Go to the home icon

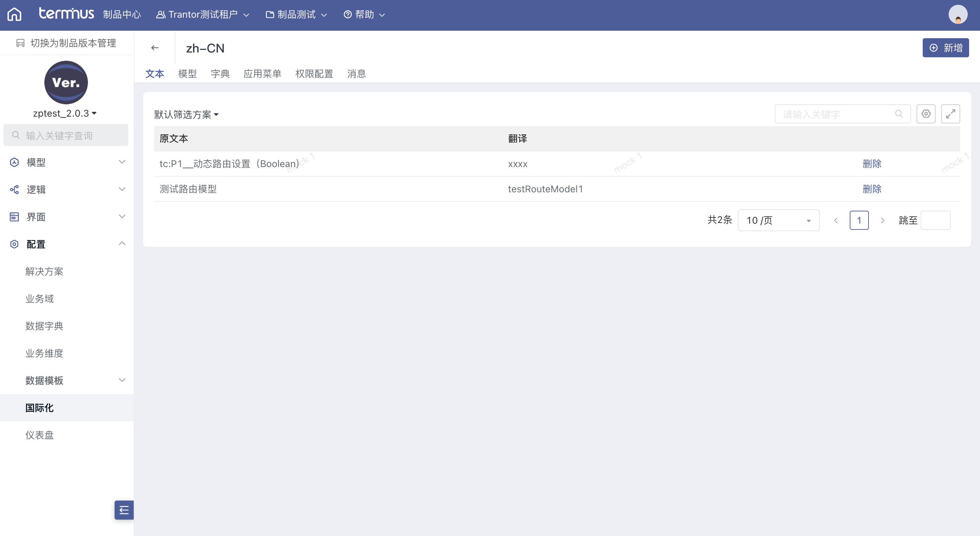coord(14,14)
